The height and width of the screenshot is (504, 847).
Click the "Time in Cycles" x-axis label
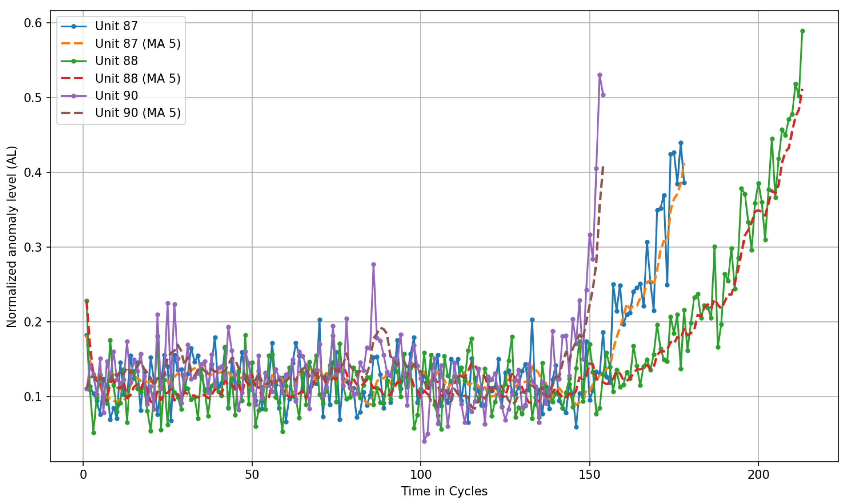[x=444, y=492]
